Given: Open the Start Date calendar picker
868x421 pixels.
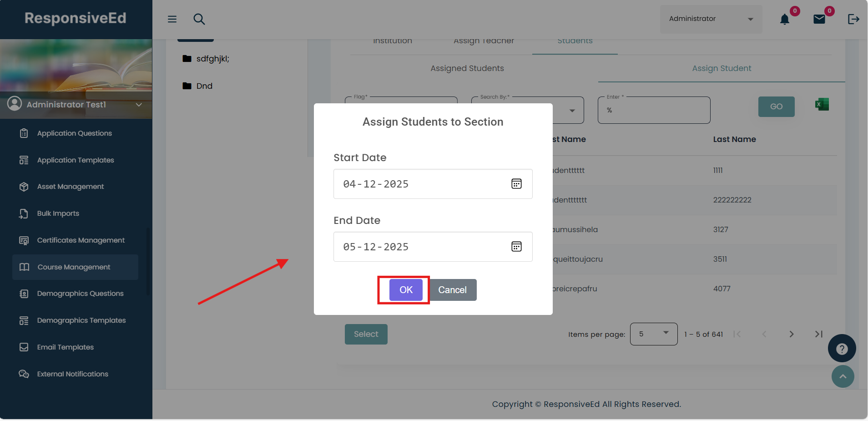Looking at the screenshot, I should click(x=516, y=184).
